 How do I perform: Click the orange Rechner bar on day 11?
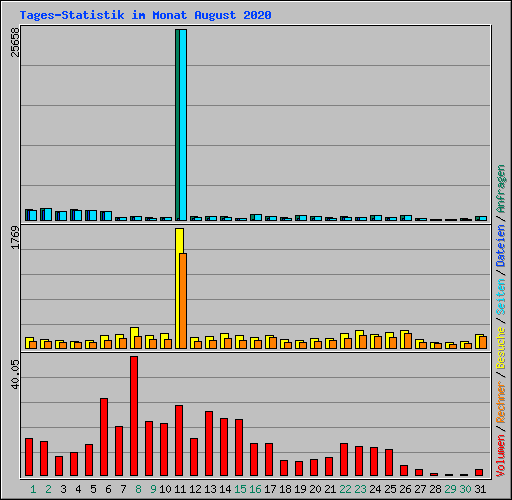click(x=183, y=301)
